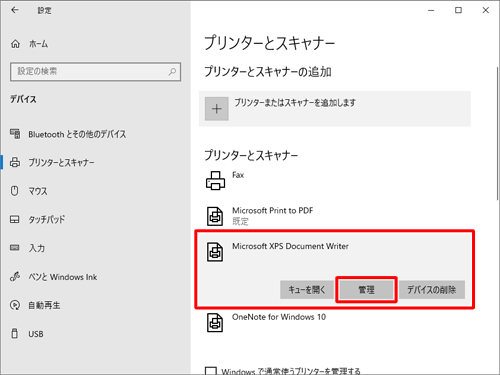The height and width of the screenshot is (375, 500).
Task: Click the Home house icon
Action: click(x=15, y=44)
